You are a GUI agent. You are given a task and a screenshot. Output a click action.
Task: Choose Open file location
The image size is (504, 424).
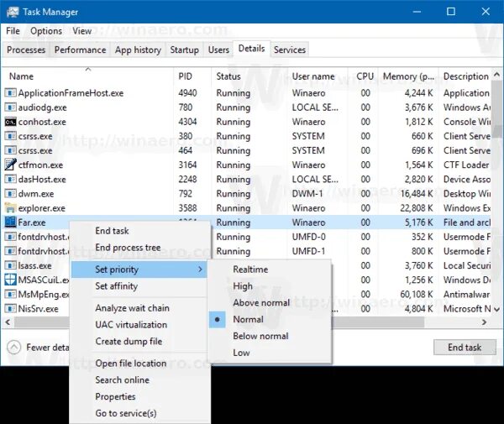139,364
